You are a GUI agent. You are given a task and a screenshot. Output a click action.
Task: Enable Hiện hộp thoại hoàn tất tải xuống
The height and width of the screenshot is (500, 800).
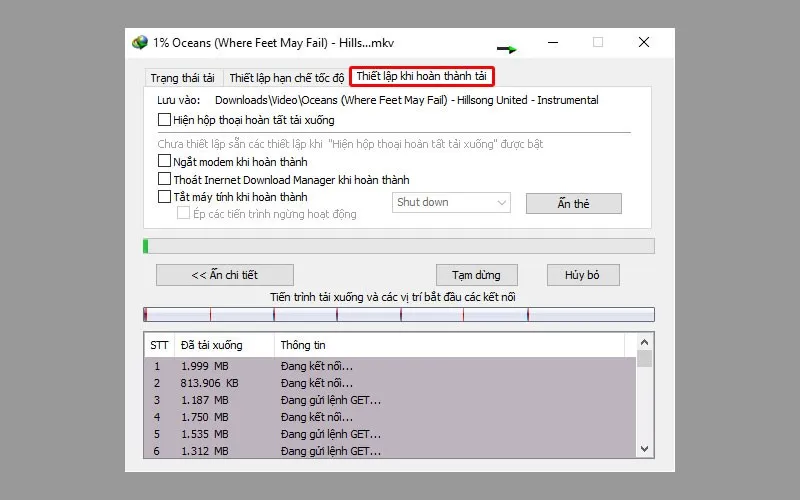tap(165, 120)
